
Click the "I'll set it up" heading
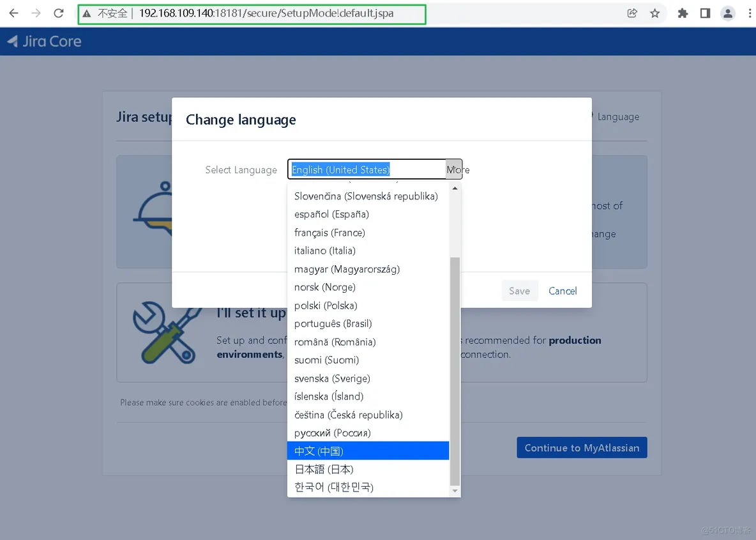point(251,312)
